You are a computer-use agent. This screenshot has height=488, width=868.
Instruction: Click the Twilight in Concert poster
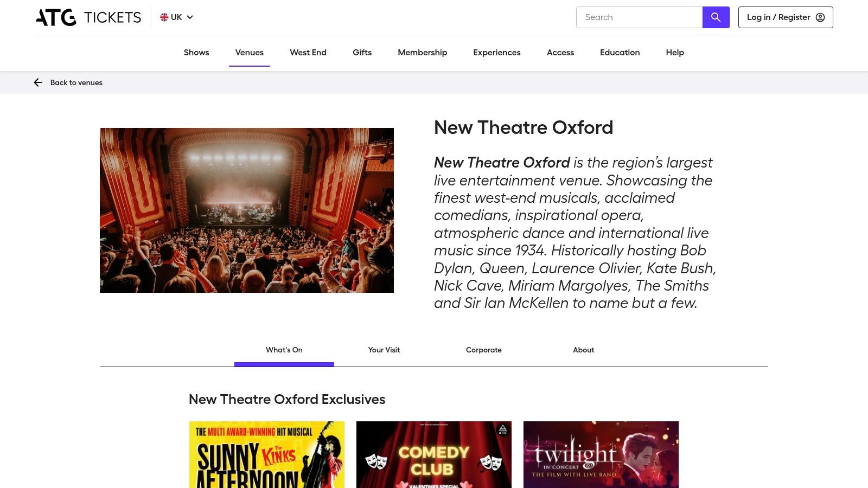[601, 454]
